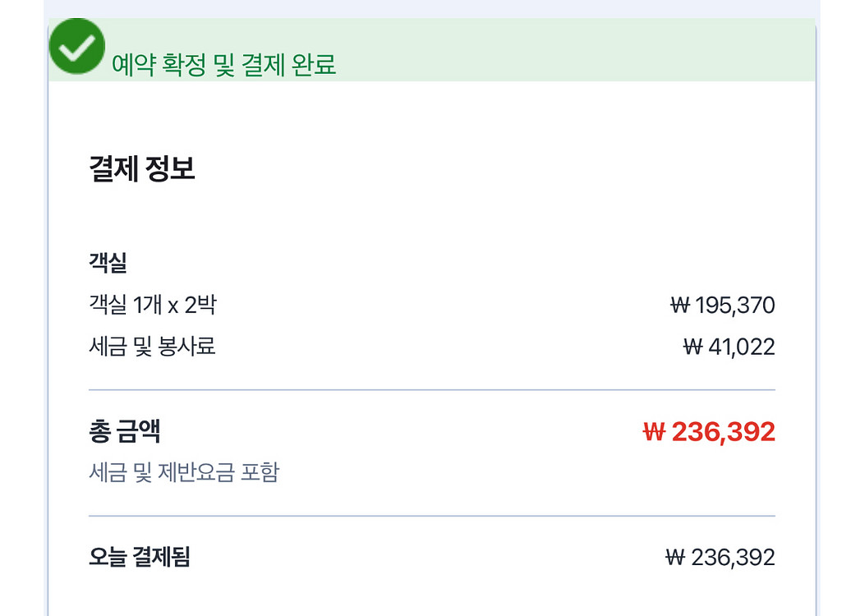This screenshot has height=616, width=865.
Task: Select the 예약 확정 및 결제 완료 banner text
Action: 223,66
